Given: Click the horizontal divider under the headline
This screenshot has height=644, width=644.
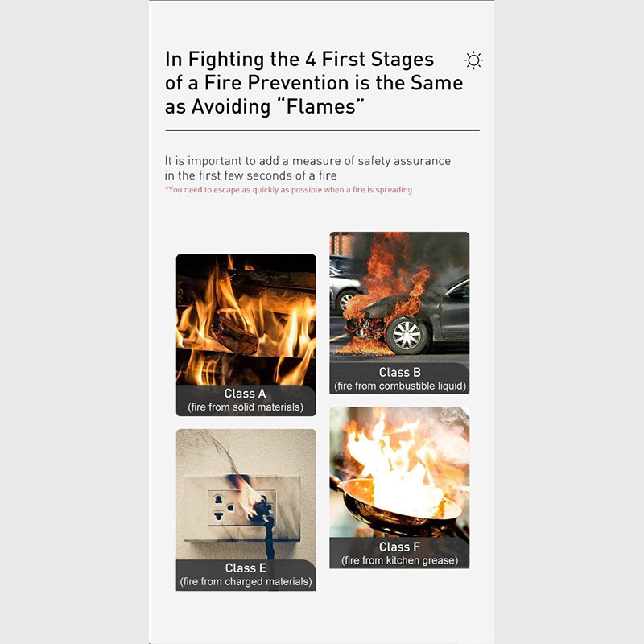Looking at the screenshot, I should (323, 130).
